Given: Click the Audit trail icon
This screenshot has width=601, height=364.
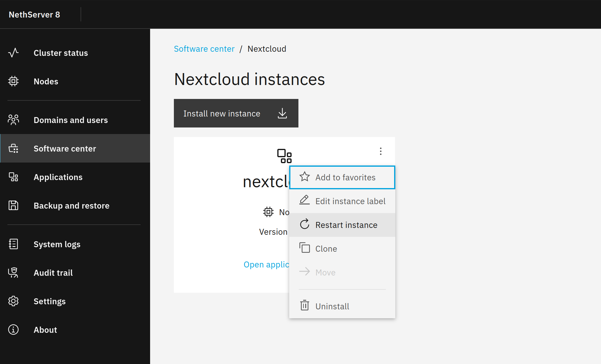Looking at the screenshot, I should 13,272.
